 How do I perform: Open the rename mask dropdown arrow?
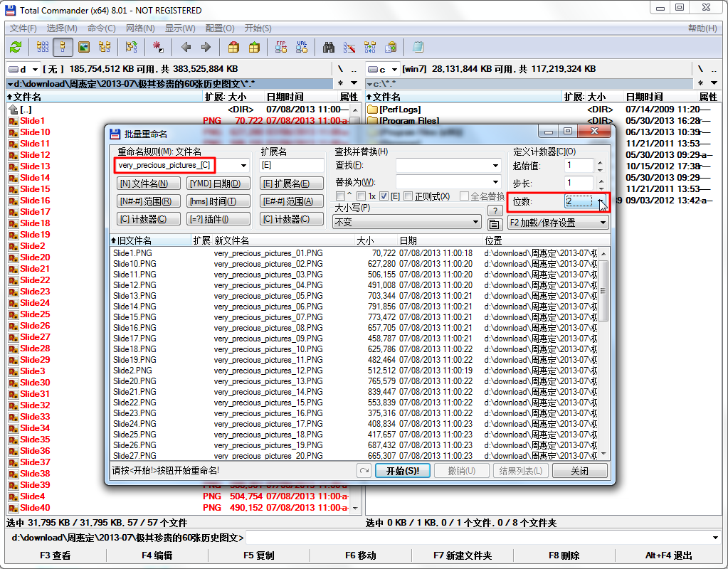(243, 166)
